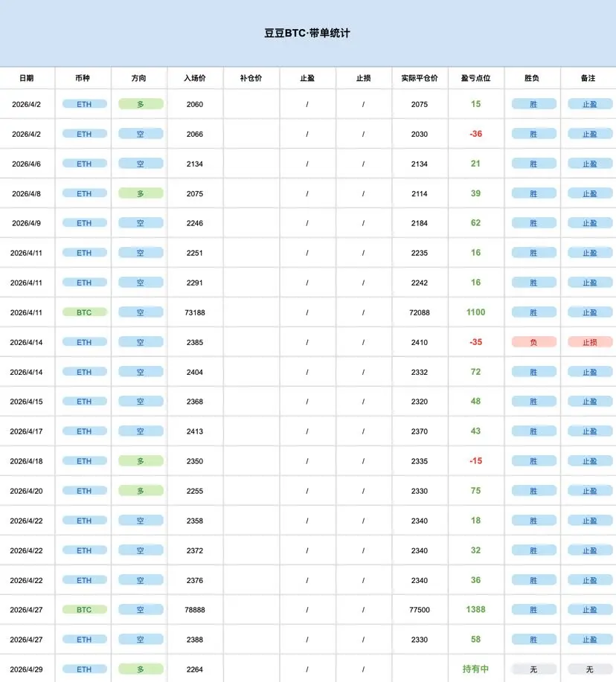Select the 胜负 column header
616x682 pixels.
point(532,78)
